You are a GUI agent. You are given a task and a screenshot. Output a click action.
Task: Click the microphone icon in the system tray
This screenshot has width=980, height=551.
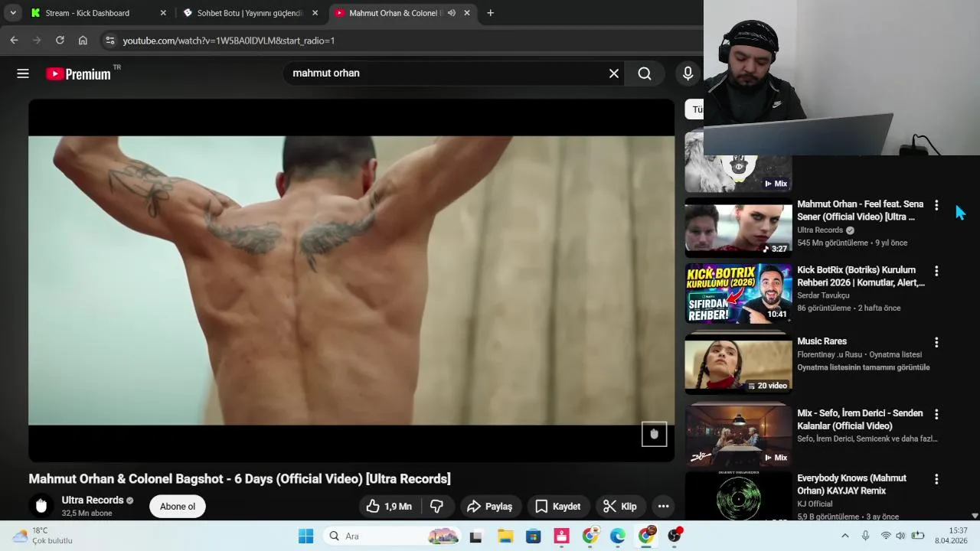click(x=866, y=536)
